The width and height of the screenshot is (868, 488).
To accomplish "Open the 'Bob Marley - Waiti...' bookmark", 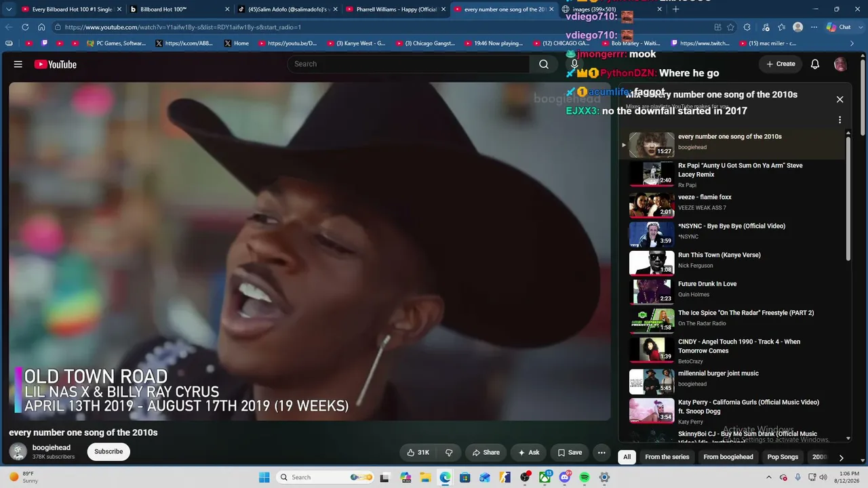I will [x=630, y=43].
